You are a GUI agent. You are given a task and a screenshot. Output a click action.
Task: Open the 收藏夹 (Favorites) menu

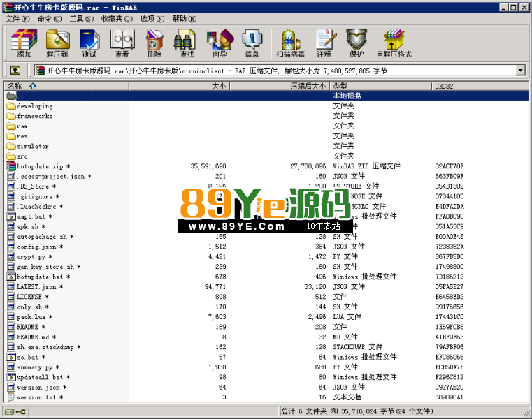117,19
